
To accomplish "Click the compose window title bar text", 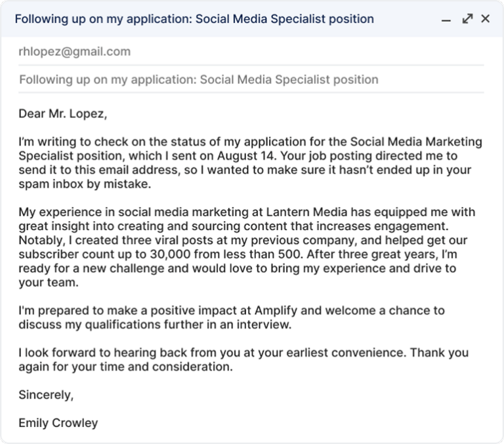I will [x=194, y=19].
